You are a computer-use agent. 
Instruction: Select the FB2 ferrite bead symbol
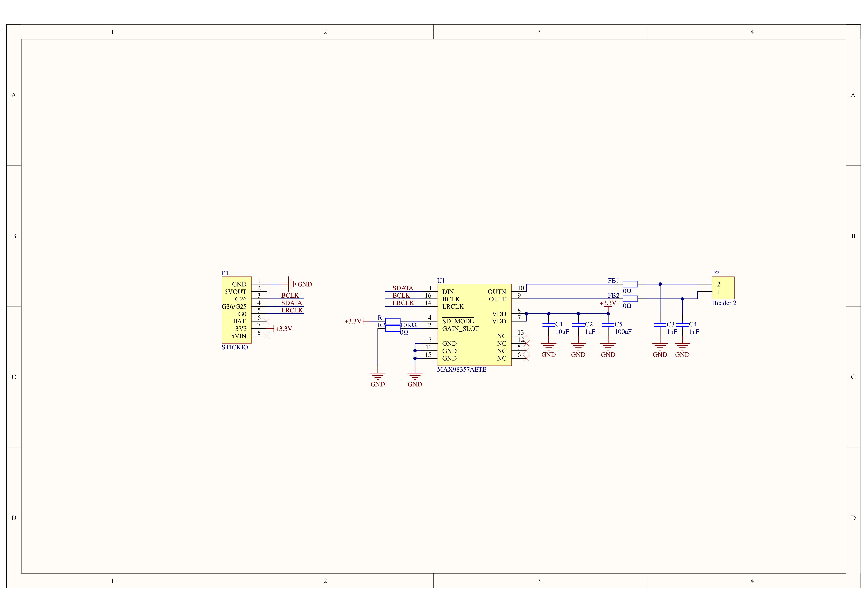click(x=630, y=299)
